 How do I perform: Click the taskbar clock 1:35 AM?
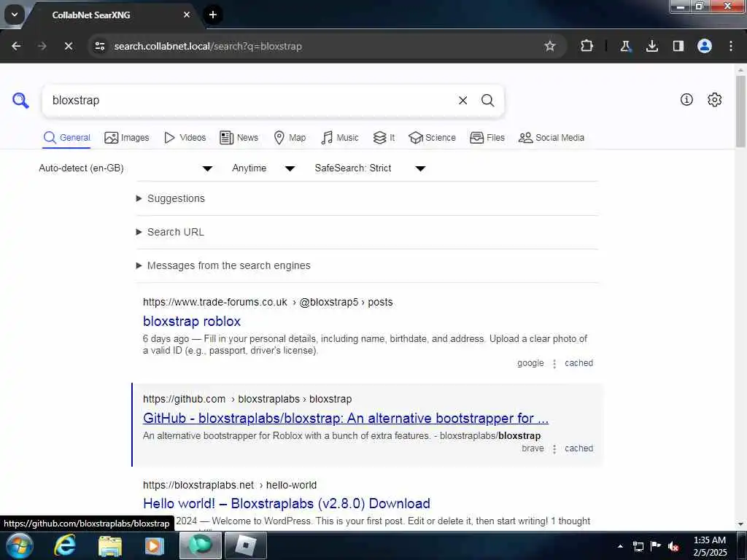710,546
